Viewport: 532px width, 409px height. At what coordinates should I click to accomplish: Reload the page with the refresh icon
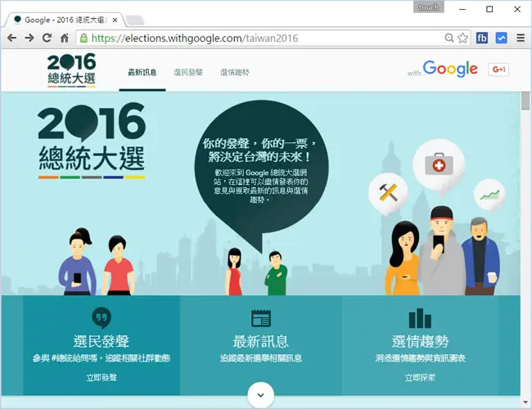pos(47,38)
